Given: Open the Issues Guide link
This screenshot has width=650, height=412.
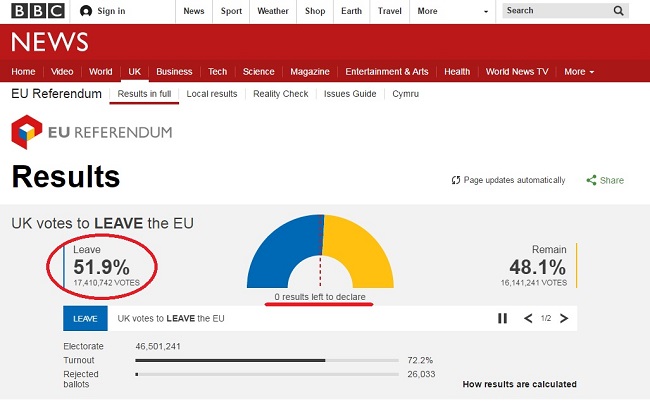Looking at the screenshot, I should click(350, 94).
